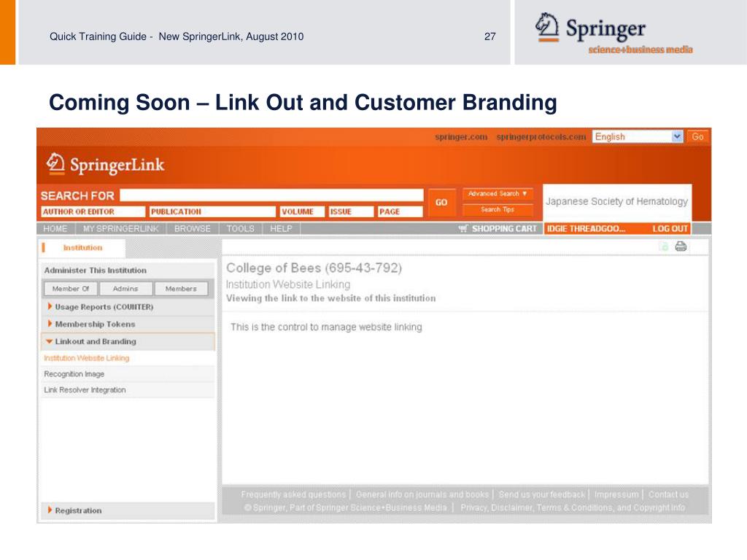Viewport: 747px width, 560px height.
Task: Click the PUBLICATION field
Action: [x=212, y=211]
